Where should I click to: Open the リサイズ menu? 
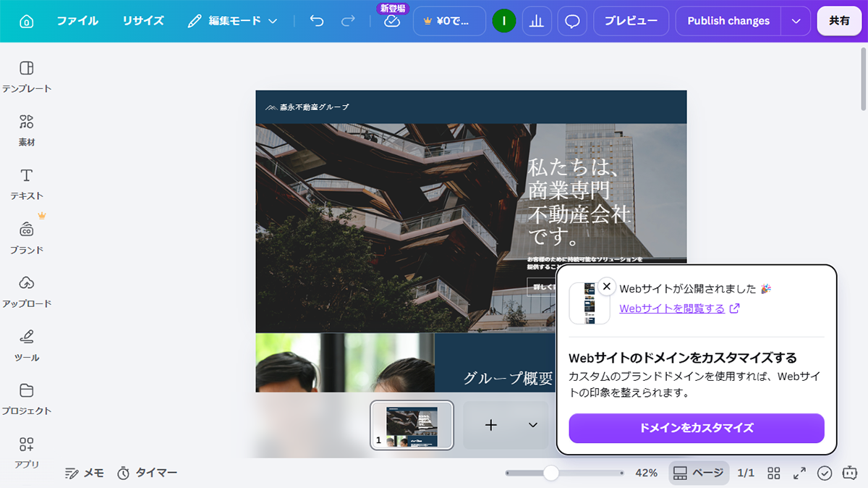click(x=143, y=21)
